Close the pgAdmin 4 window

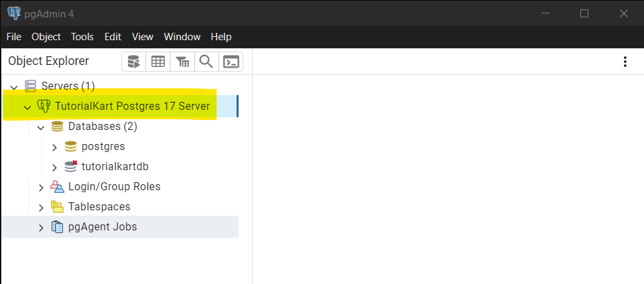pos(623,13)
